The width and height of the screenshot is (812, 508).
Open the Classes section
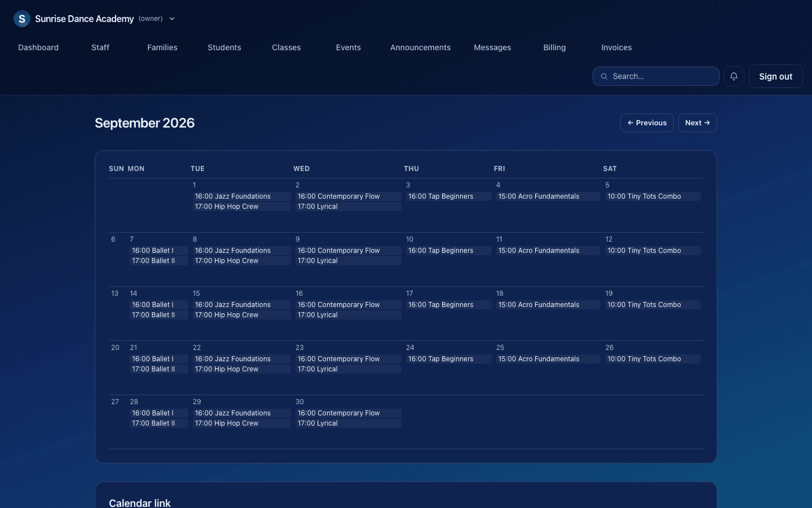(286, 47)
